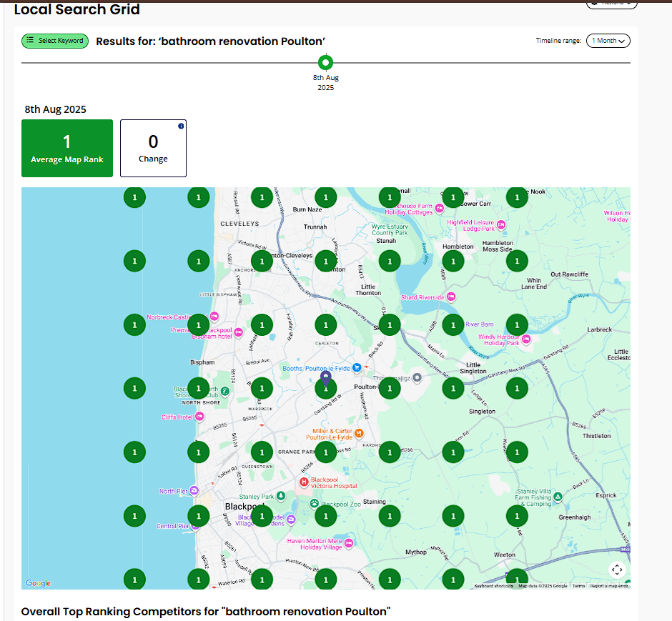Click the Miller & Carter restaurant icon
The height and width of the screenshot is (621, 672).
(360, 433)
